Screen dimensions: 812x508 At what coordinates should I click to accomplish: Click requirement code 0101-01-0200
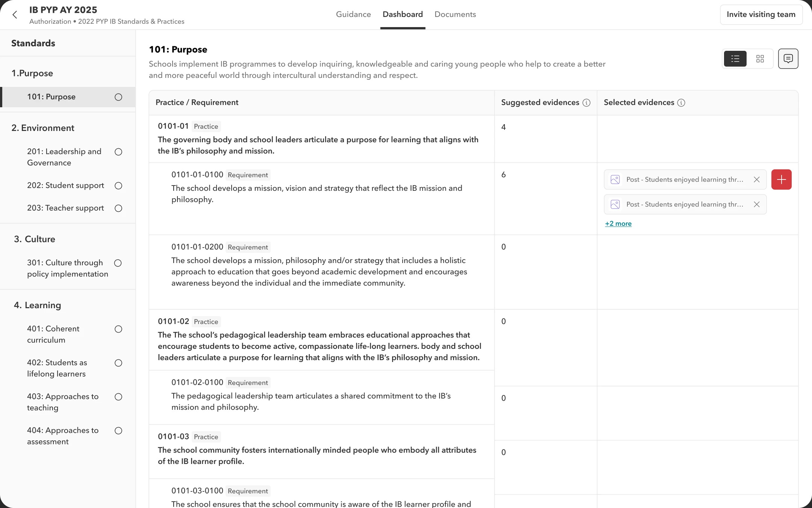coord(197,247)
